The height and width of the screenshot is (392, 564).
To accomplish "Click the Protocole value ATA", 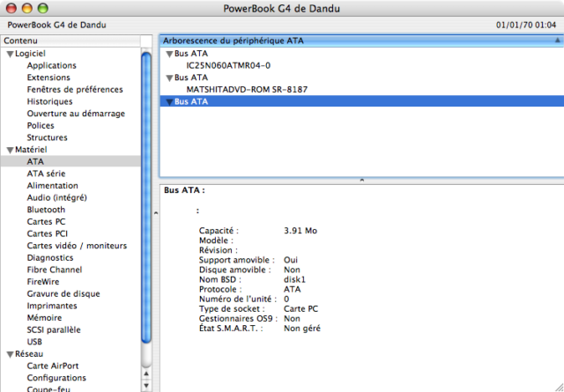I will pyautogui.click(x=292, y=290).
